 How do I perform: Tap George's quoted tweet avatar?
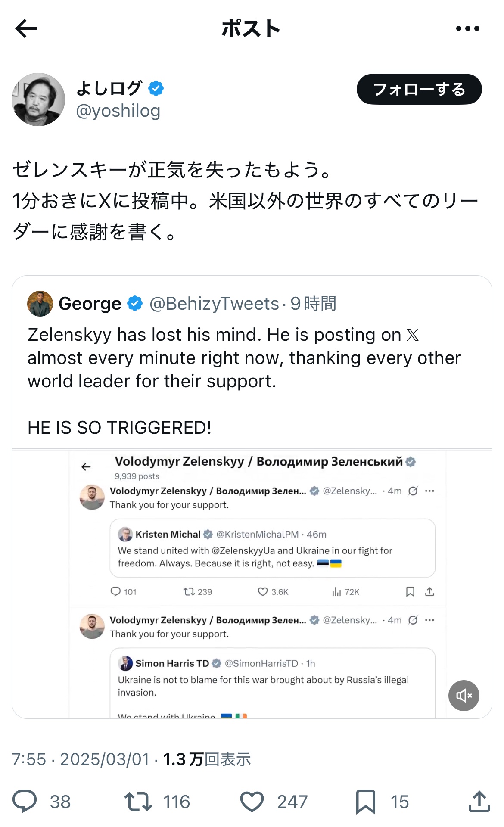[40, 304]
